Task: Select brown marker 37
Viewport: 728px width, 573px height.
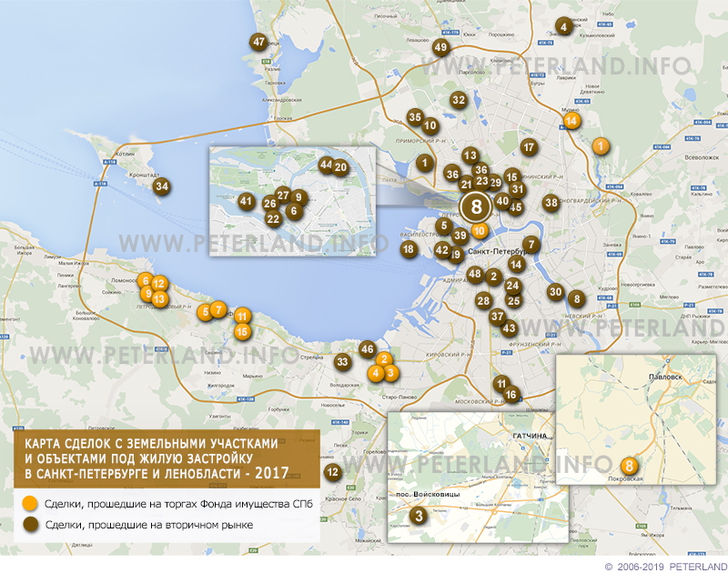Action: tap(497, 317)
